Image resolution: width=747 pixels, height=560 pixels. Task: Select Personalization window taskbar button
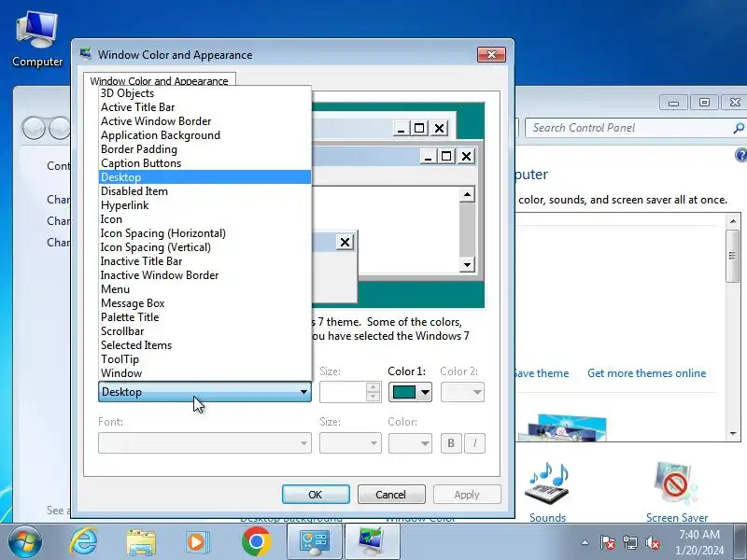click(372, 542)
